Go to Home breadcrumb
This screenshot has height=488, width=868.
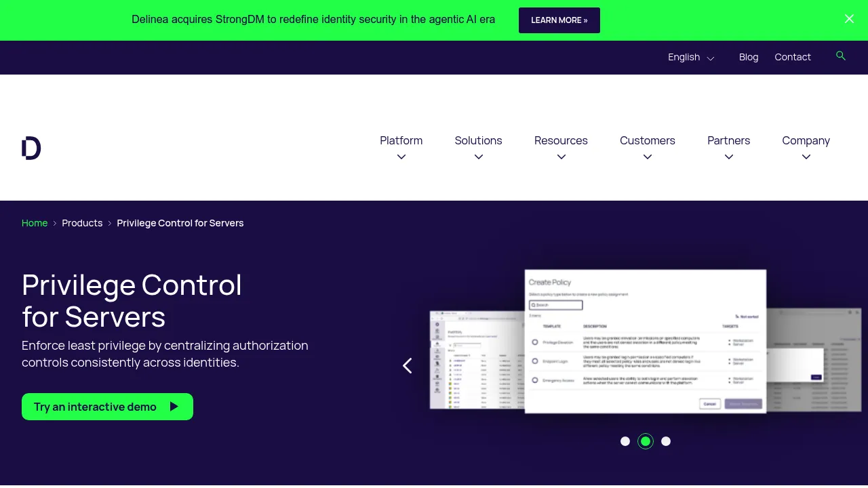35,223
